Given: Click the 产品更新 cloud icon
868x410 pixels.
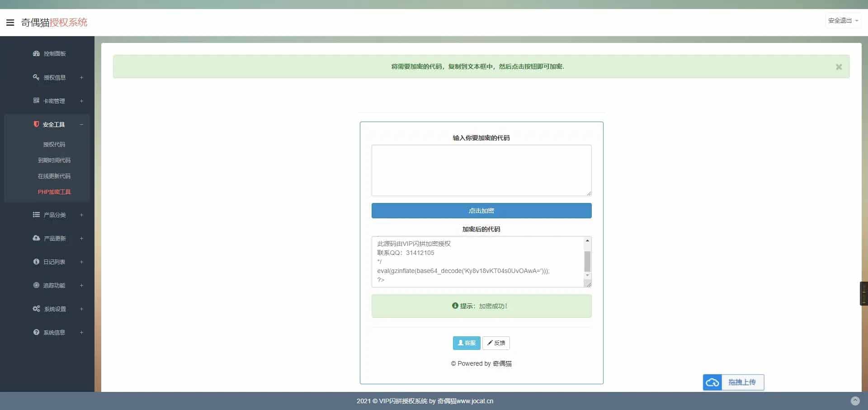Looking at the screenshot, I should point(36,238).
